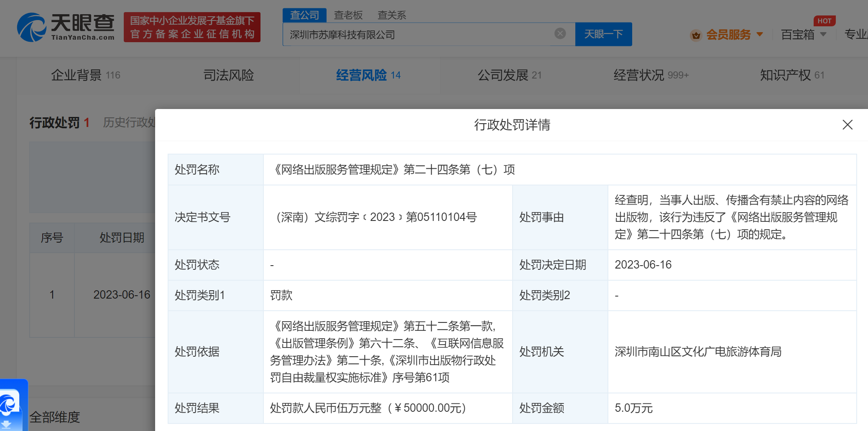The image size is (868, 431).
Task: Click the floating app download icon
Action: [x=10, y=405]
